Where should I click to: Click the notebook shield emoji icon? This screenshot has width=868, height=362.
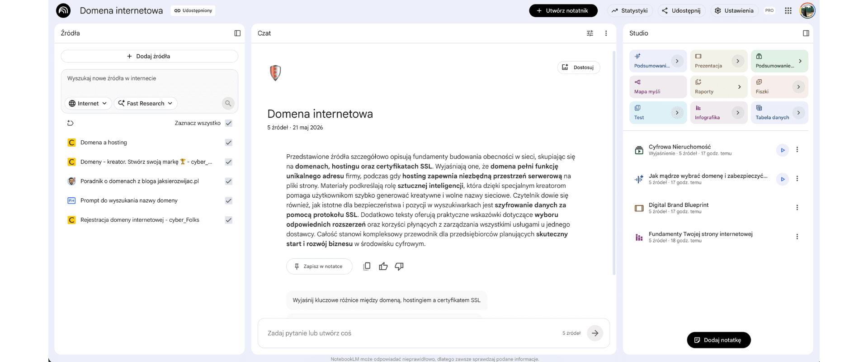click(x=275, y=72)
